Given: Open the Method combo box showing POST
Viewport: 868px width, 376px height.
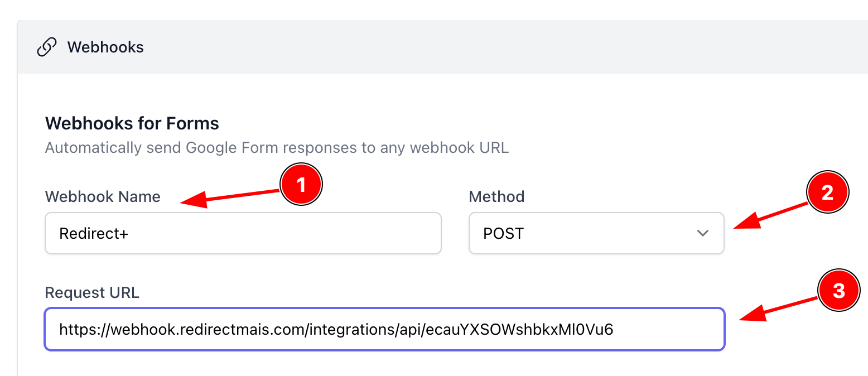Looking at the screenshot, I should (596, 233).
